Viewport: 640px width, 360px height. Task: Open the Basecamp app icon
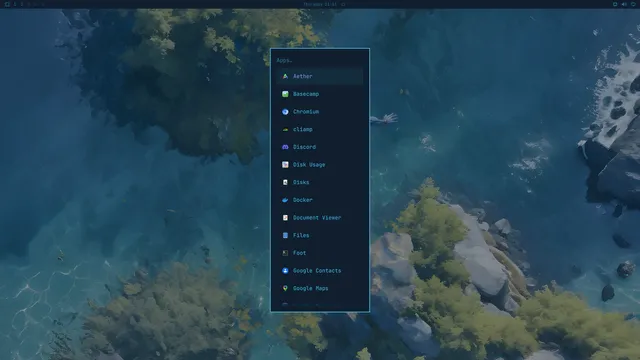coord(285,94)
